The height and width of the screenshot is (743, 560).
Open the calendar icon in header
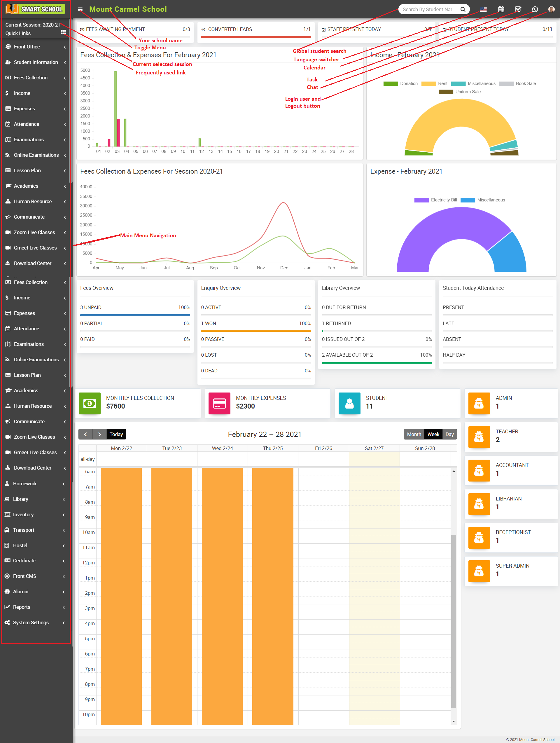(501, 9)
